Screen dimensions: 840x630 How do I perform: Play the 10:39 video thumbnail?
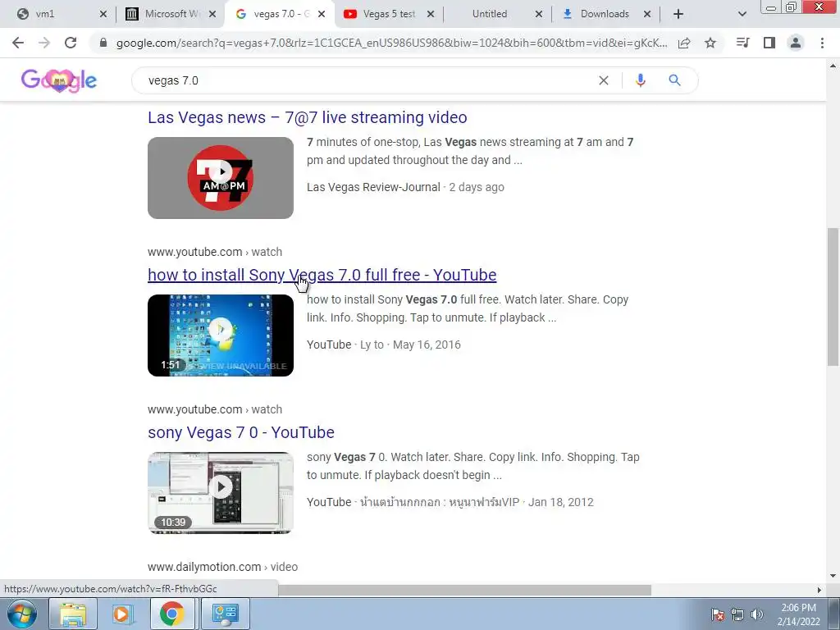[x=221, y=493]
